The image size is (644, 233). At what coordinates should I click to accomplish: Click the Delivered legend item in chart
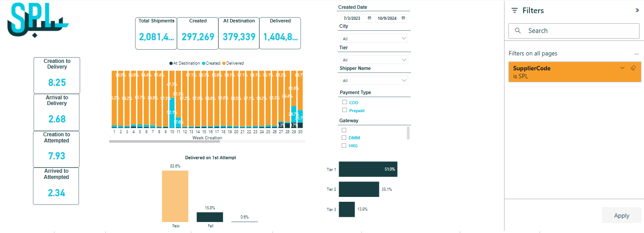point(233,63)
